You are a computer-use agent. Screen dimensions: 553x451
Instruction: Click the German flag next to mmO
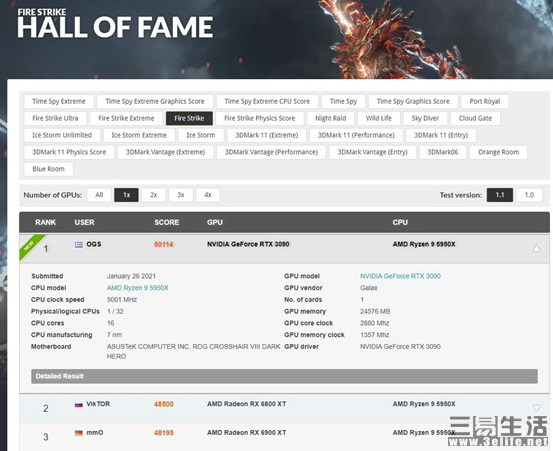(x=79, y=433)
